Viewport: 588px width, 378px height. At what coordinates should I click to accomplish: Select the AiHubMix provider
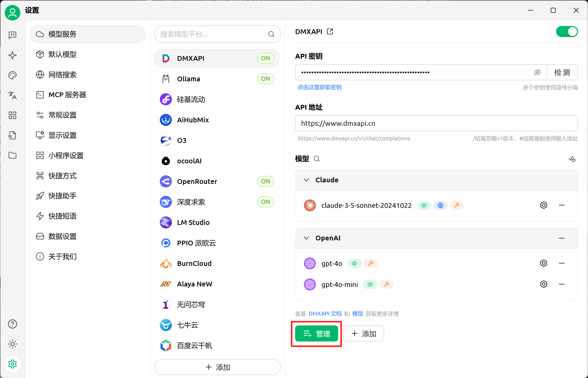217,120
